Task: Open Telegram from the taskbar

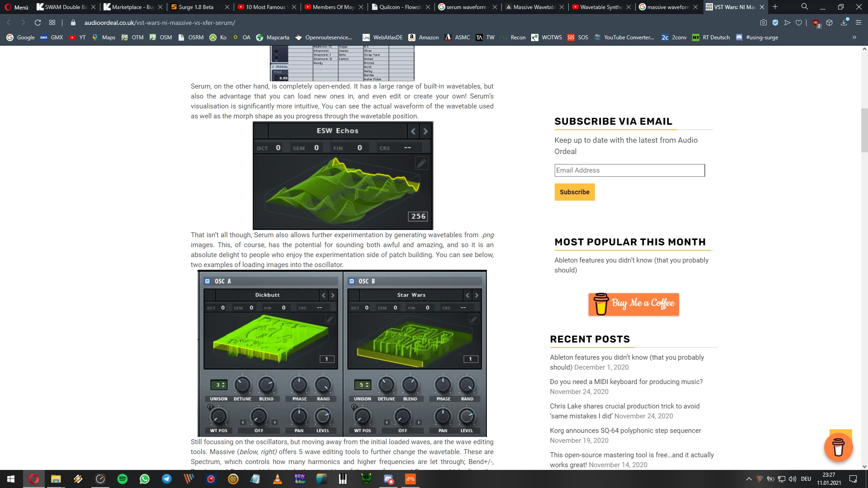Action: [167, 479]
